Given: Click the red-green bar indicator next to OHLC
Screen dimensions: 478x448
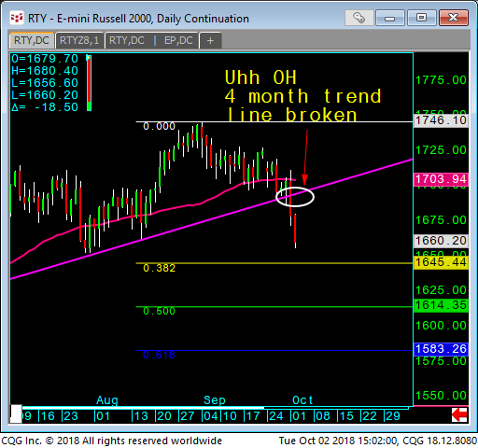Looking at the screenshot, I should pyautogui.click(x=89, y=84).
